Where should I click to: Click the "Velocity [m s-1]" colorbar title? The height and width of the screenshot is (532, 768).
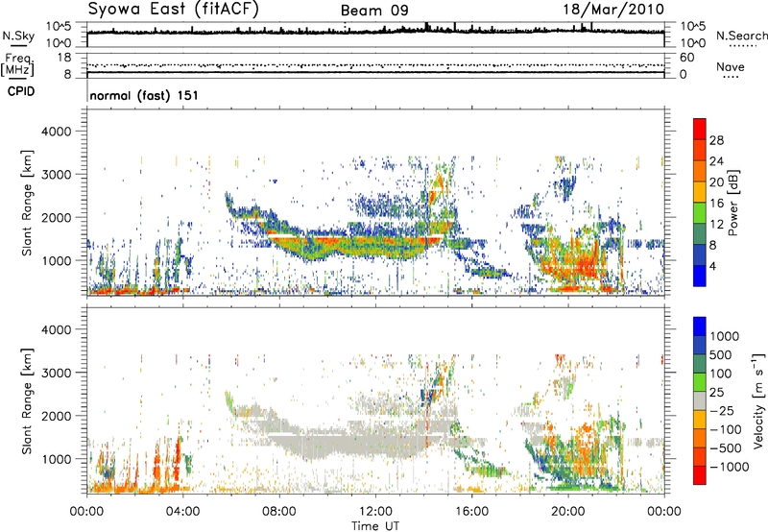coord(758,400)
